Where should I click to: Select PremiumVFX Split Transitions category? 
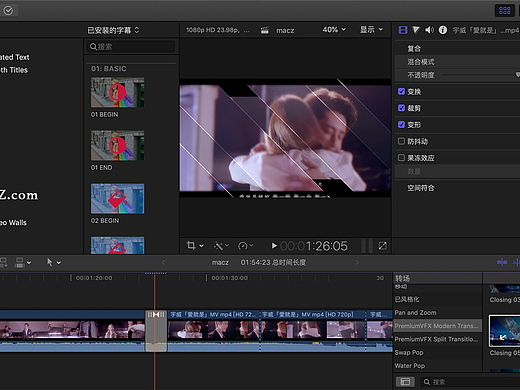pos(437,339)
